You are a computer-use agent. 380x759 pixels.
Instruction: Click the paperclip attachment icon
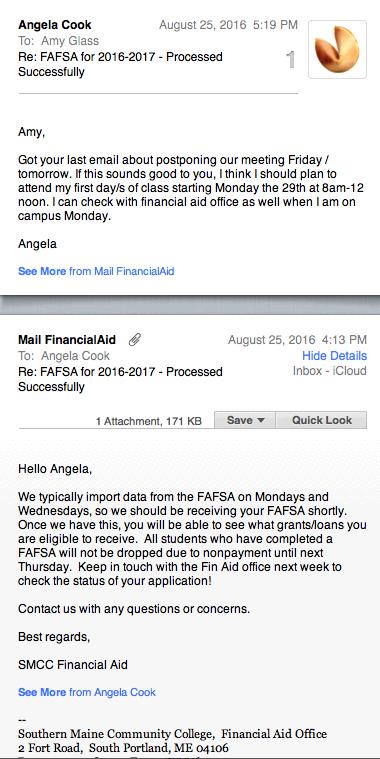[135, 340]
